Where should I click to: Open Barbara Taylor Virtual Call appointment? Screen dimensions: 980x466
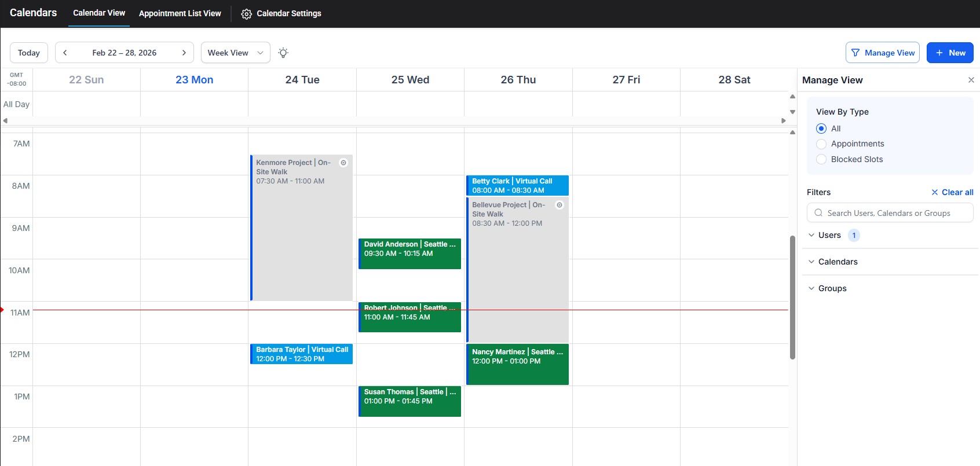301,354
